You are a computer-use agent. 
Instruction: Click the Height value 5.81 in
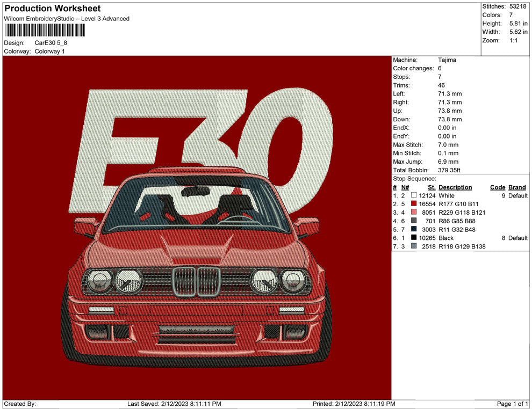click(518, 24)
